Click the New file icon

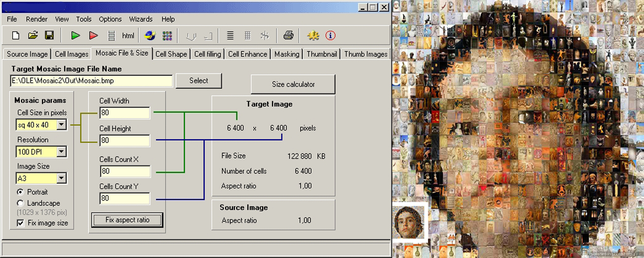(x=16, y=36)
